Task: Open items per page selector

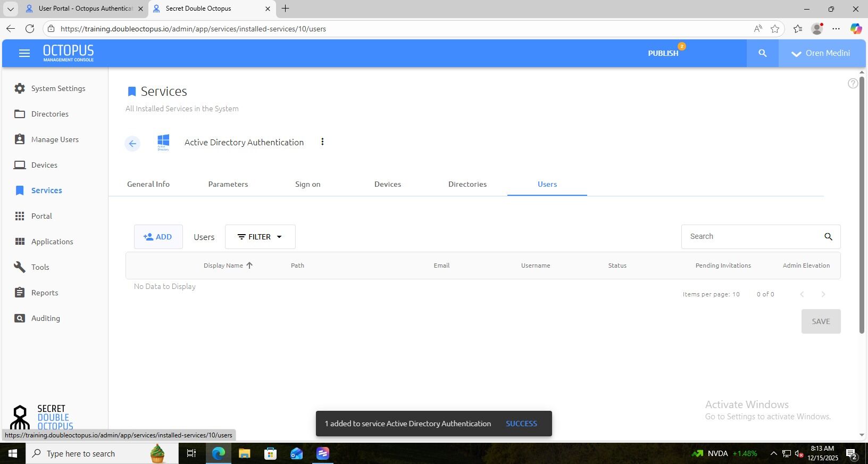Action: pos(736,294)
